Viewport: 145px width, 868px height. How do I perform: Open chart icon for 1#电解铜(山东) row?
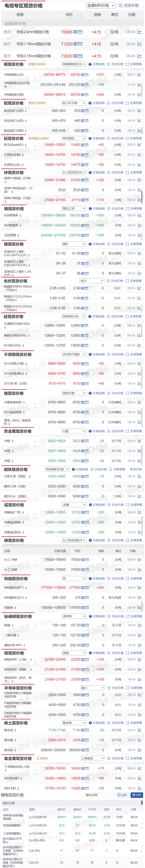[x=140, y=75]
